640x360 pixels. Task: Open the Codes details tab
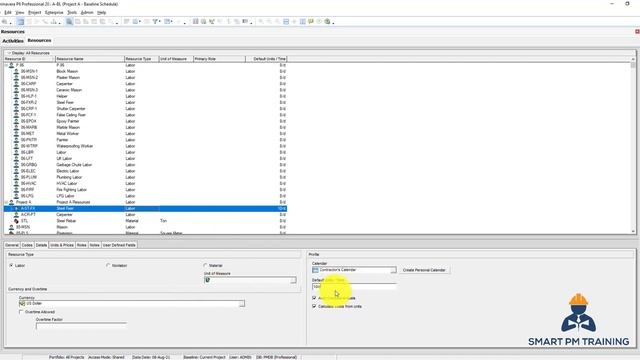pyautogui.click(x=27, y=245)
